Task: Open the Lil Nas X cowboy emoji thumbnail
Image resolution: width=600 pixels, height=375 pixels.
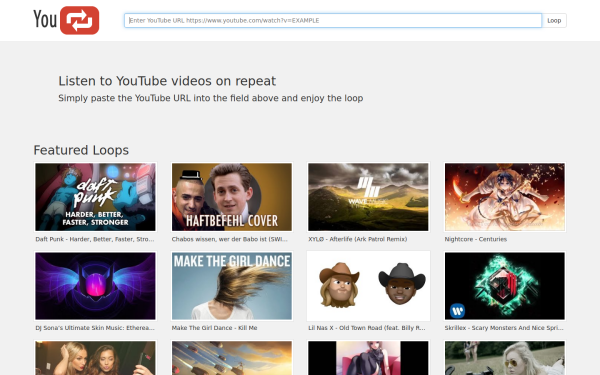Action: coord(368,286)
